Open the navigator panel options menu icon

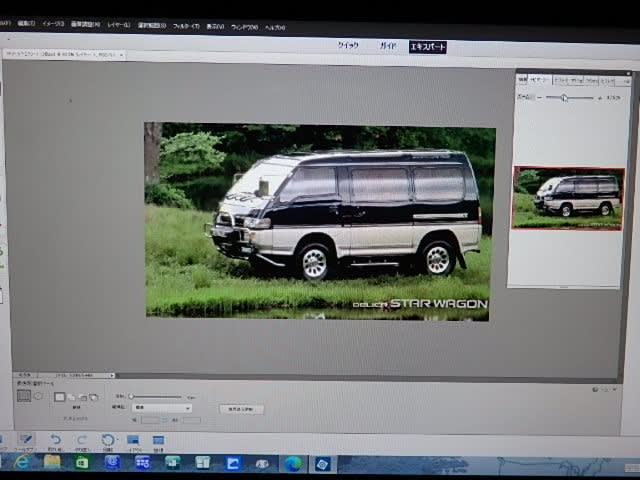click(x=627, y=82)
